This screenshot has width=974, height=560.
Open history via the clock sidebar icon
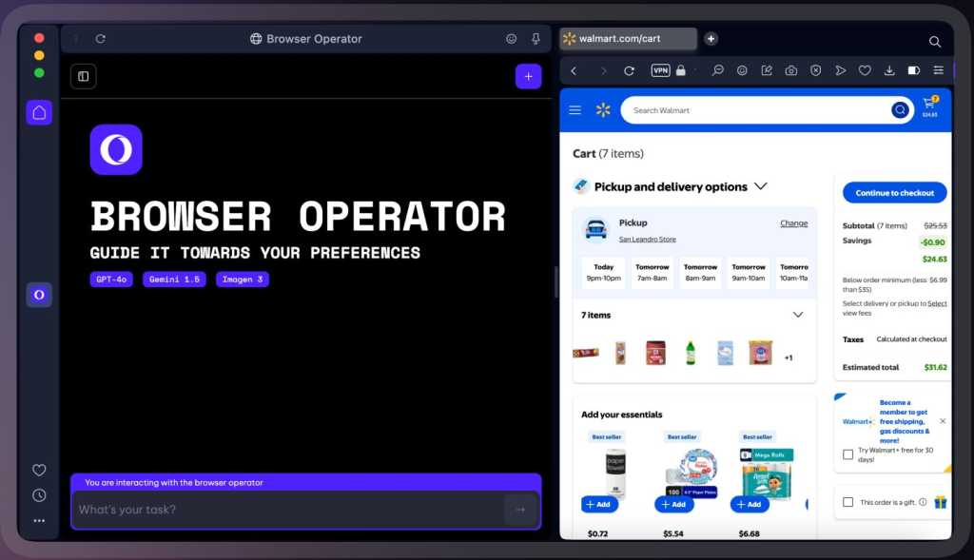(39, 494)
